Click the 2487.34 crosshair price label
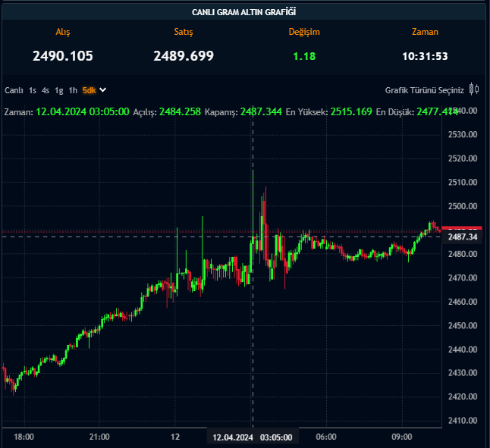490x448 pixels. pyautogui.click(x=463, y=237)
